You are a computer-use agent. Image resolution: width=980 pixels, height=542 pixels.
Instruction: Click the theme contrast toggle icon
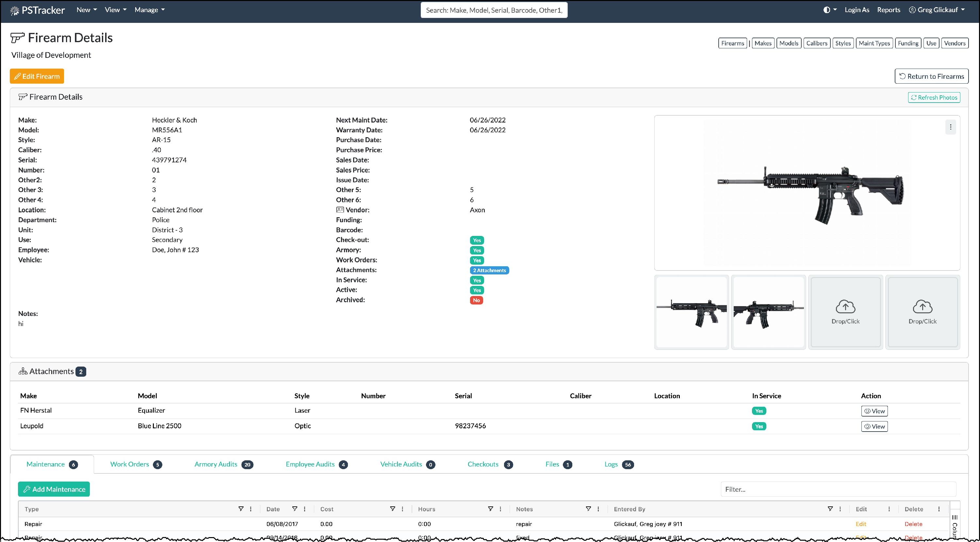pyautogui.click(x=827, y=10)
